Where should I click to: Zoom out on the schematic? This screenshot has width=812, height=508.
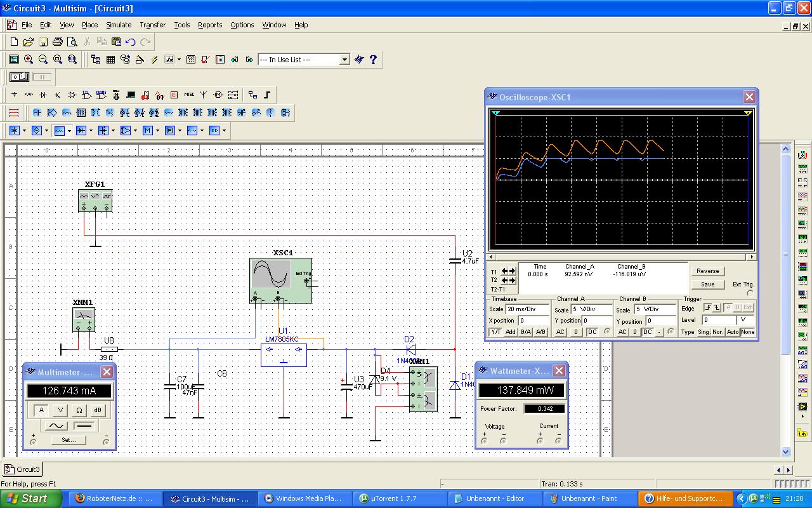43,59
